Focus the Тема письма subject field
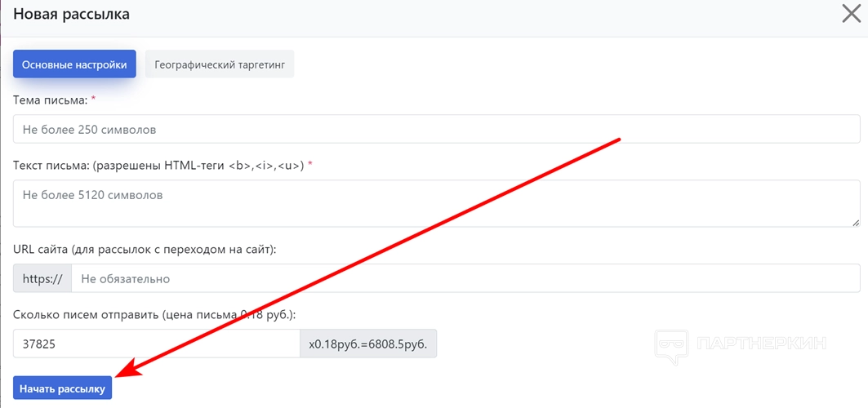 pyautogui.click(x=437, y=129)
